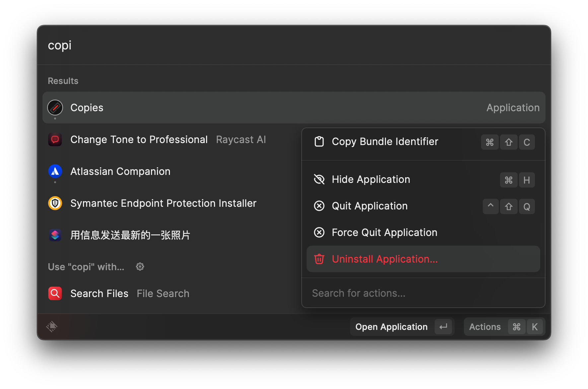Click the Atlassian Companion blue icon
This screenshot has height=389, width=588.
[x=55, y=171]
